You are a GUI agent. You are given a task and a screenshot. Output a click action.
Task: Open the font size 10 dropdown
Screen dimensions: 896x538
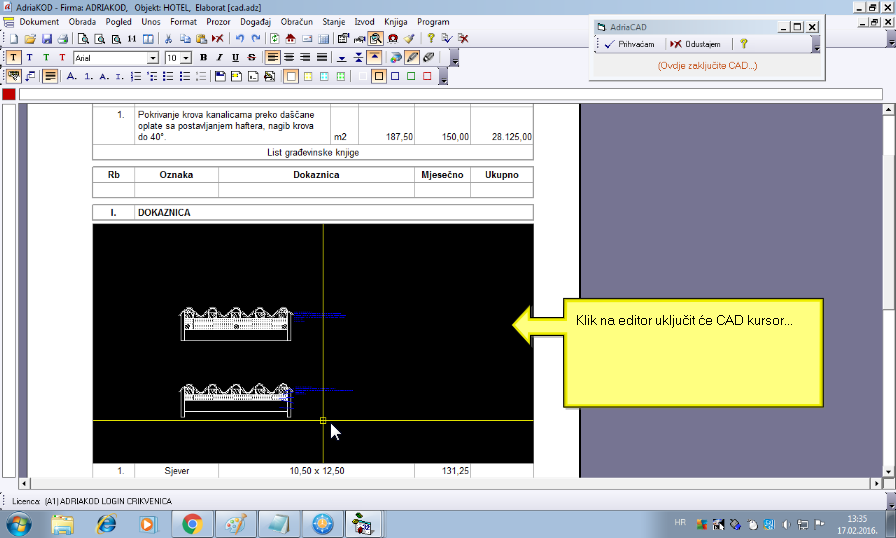pyautogui.click(x=186, y=58)
